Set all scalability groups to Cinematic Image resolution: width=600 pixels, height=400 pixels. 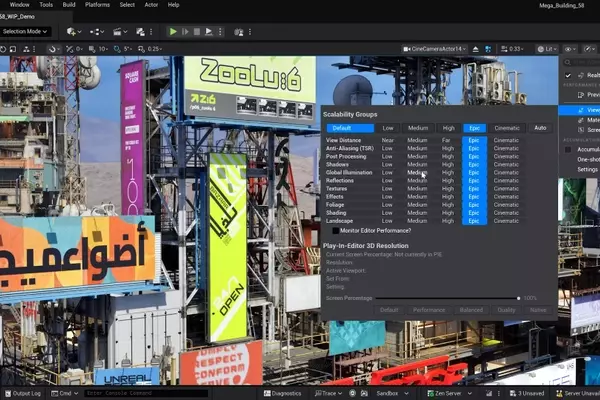(x=507, y=128)
